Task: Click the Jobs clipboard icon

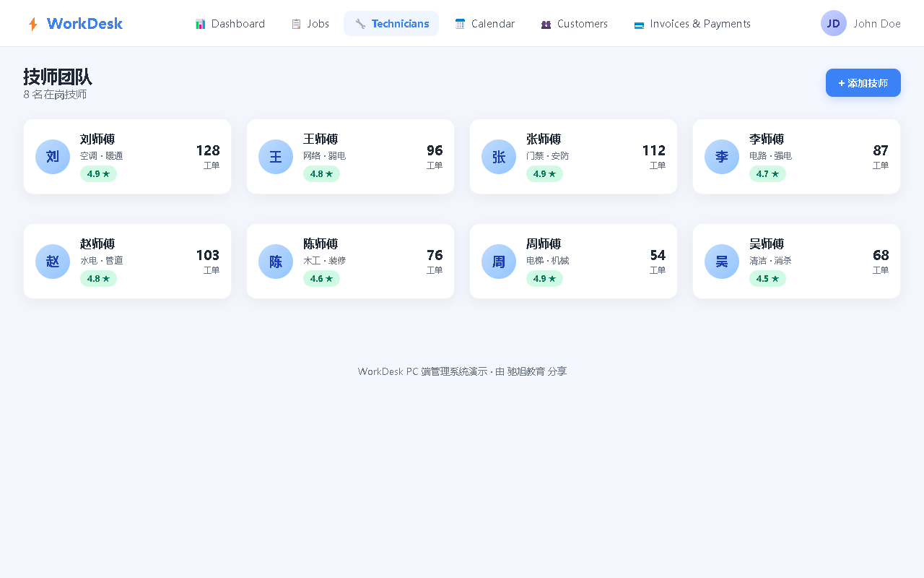Action: point(296,24)
